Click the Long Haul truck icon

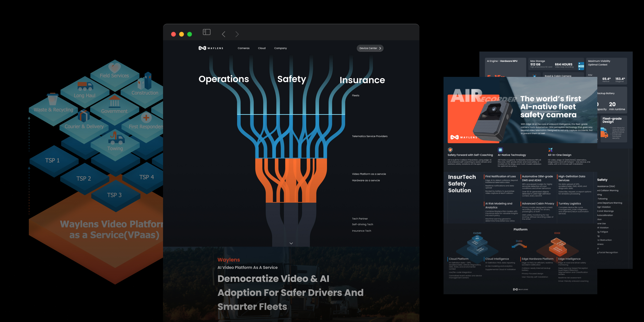[x=85, y=86]
